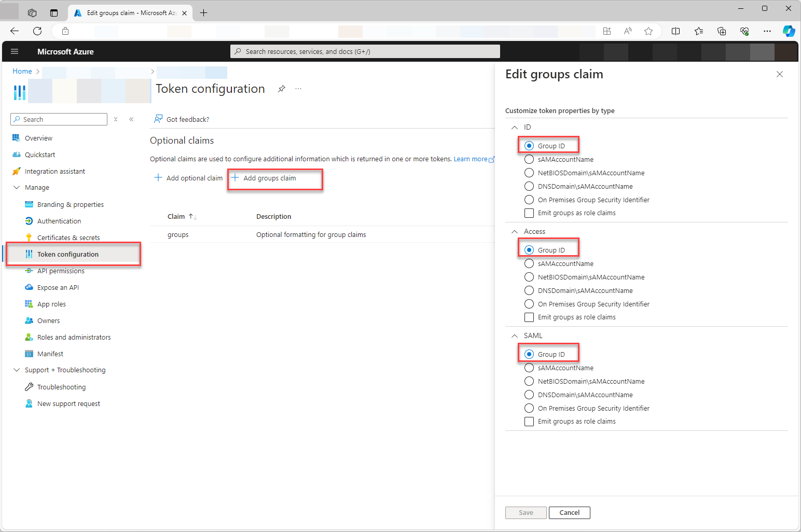Open Copilot sidebar in Edge

pos(789,31)
